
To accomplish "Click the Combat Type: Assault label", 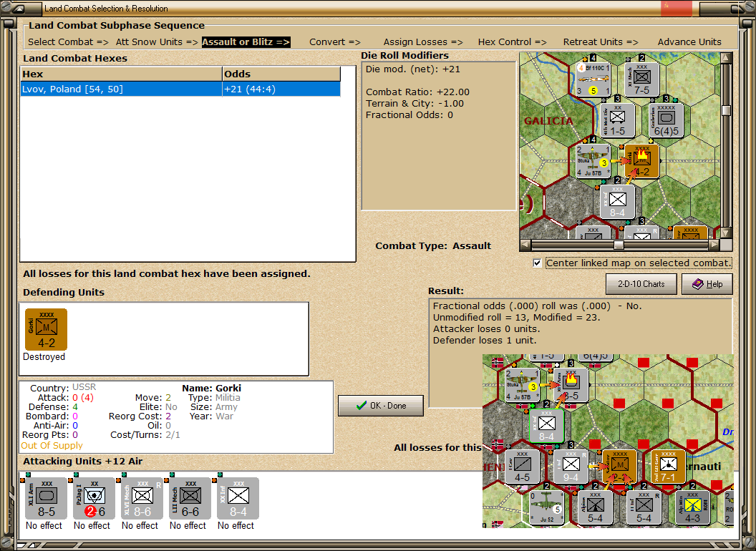I will tap(433, 246).
